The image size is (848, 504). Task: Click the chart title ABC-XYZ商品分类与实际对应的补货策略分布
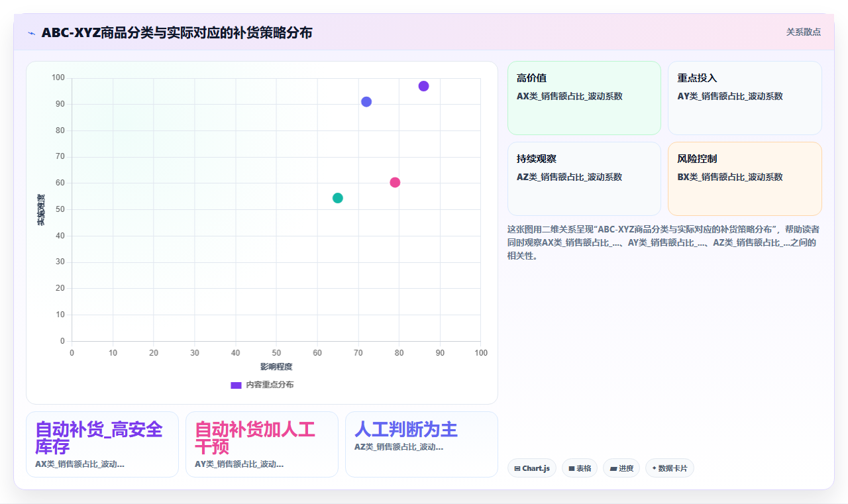tap(177, 32)
